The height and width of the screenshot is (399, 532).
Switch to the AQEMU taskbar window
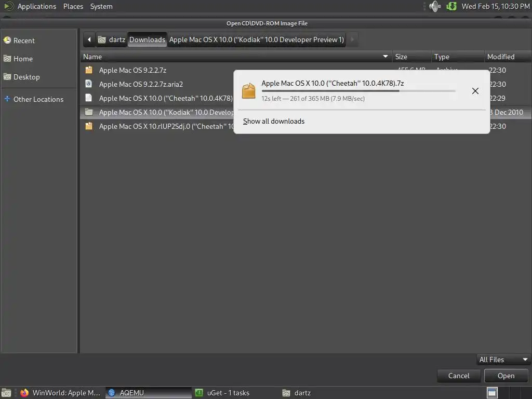[x=148, y=393]
